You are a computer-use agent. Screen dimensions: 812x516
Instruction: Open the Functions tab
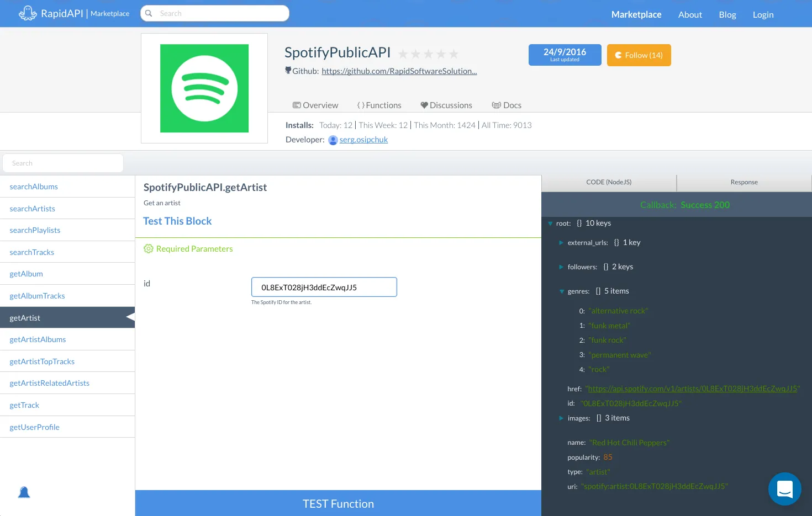[x=379, y=105]
